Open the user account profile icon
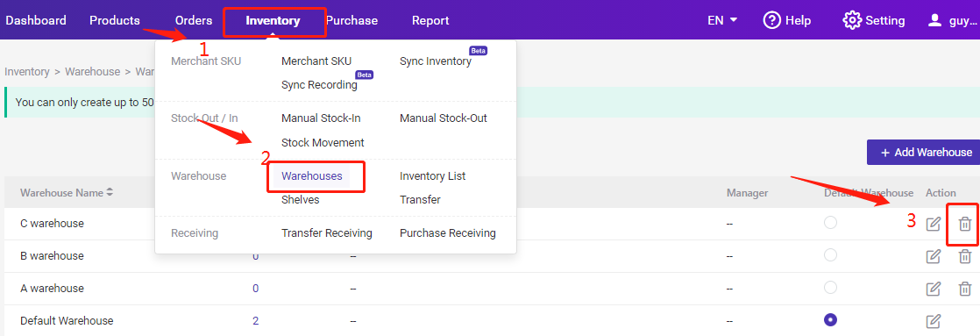This screenshot has height=336, width=980. tap(934, 20)
